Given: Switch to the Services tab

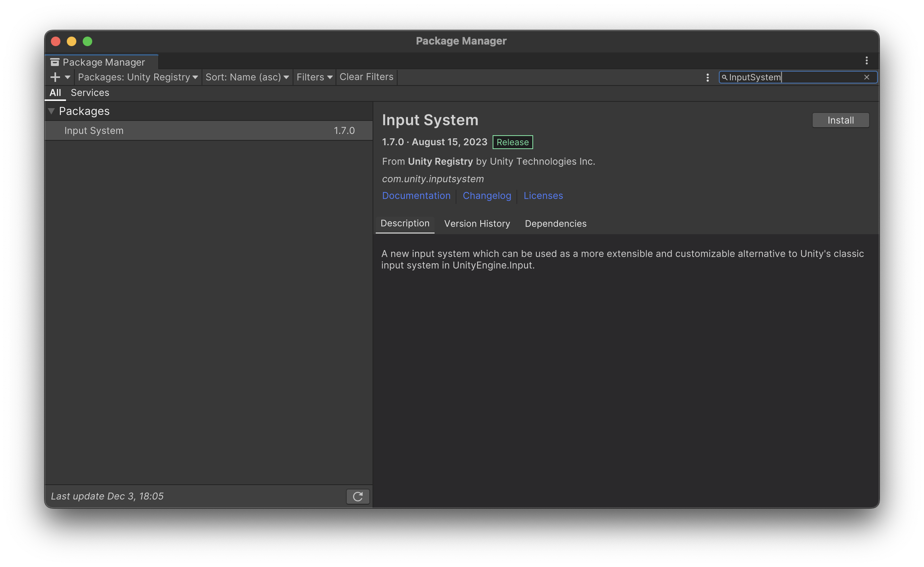Looking at the screenshot, I should [x=90, y=93].
